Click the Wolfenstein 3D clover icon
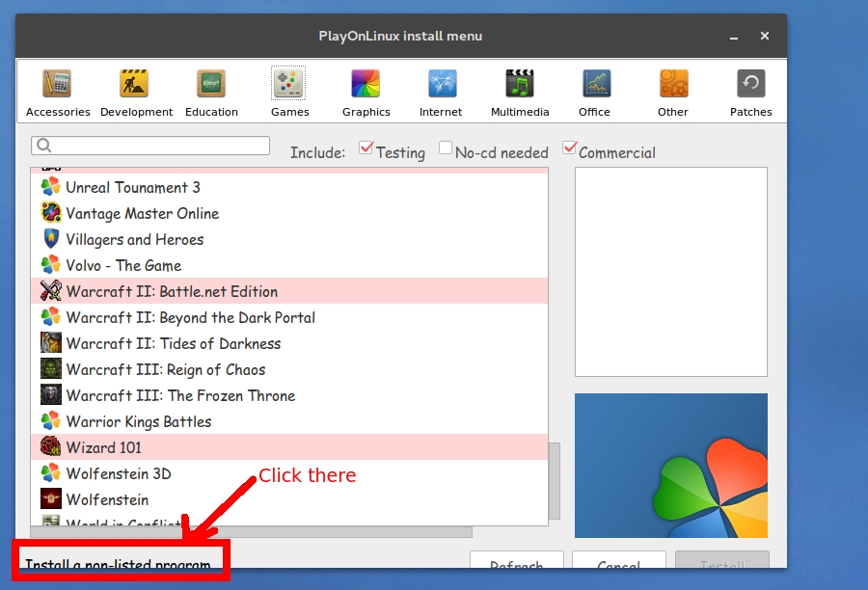Screen dimensions: 868x590 tap(50, 472)
